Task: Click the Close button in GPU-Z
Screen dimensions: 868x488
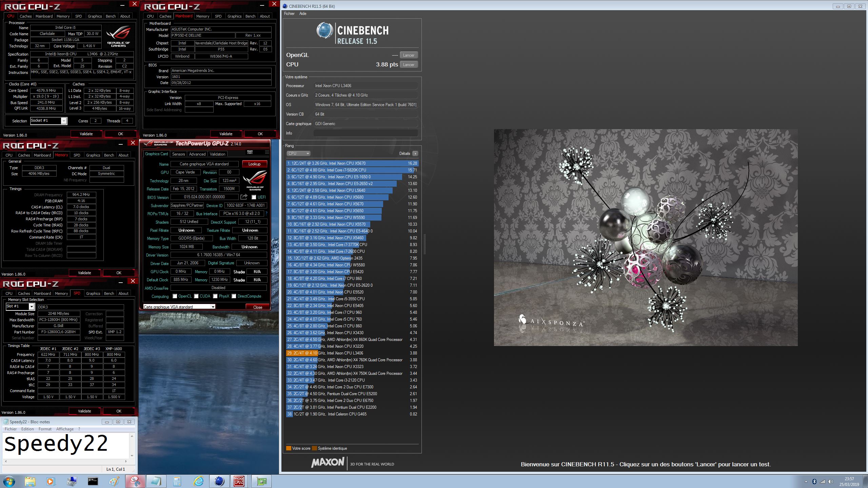Action: coord(258,307)
